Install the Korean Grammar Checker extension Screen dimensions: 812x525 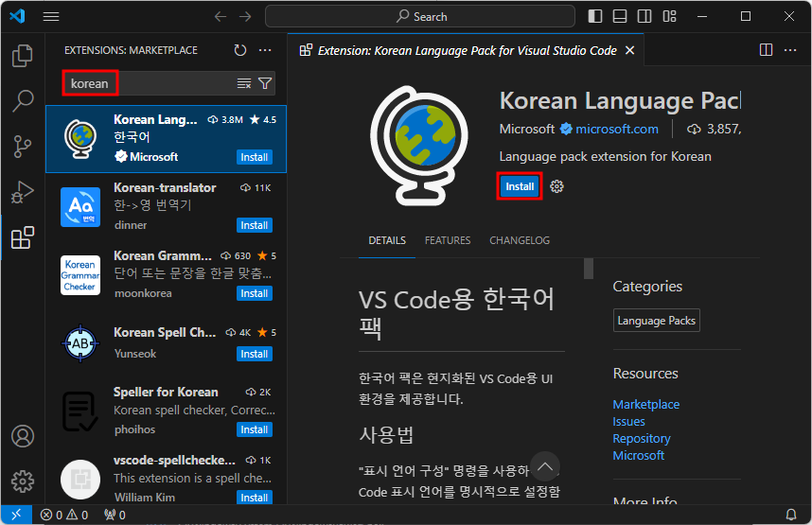[x=255, y=293]
